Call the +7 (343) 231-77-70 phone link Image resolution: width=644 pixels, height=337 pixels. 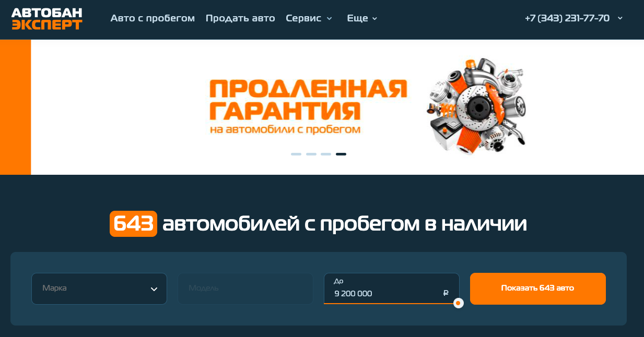click(x=567, y=18)
